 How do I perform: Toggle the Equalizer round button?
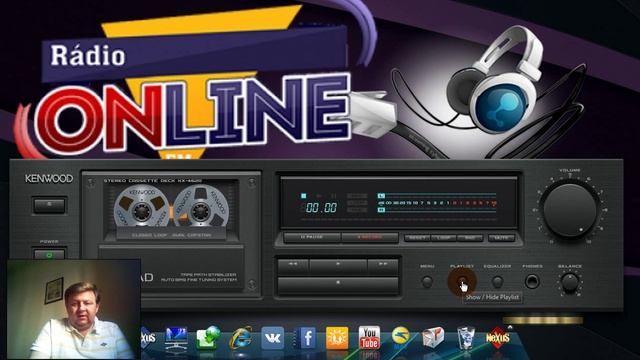tap(497, 282)
